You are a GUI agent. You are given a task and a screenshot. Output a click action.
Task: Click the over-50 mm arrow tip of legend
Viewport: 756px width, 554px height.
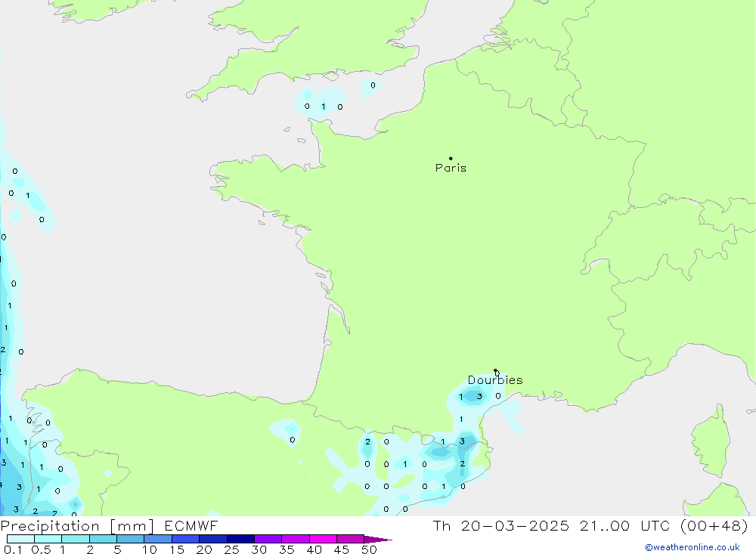379,540
